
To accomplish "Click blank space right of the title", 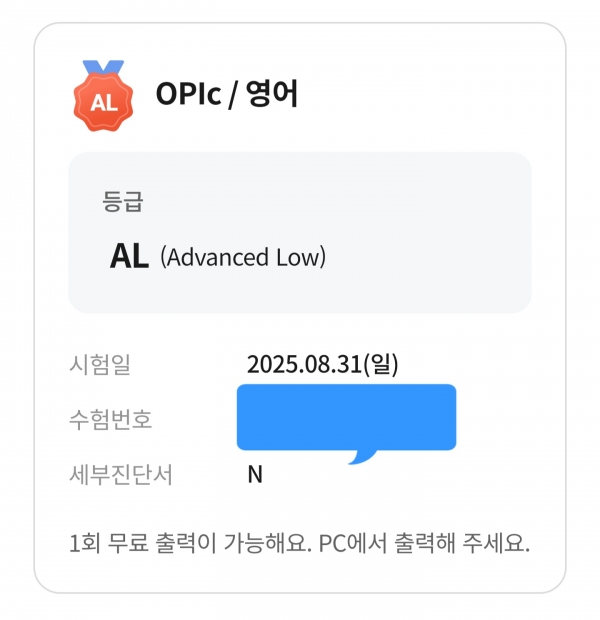I will pos(415,94).
